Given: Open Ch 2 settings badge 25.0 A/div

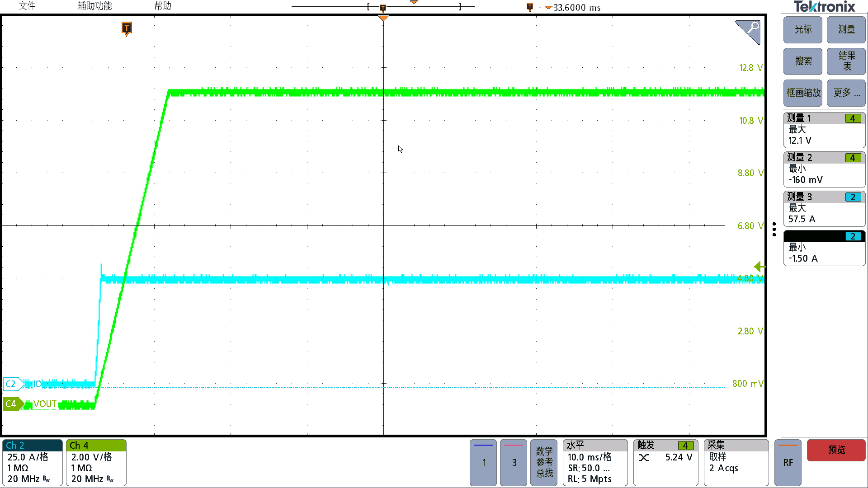Looking at the screenshot, I should coord(32,462).
